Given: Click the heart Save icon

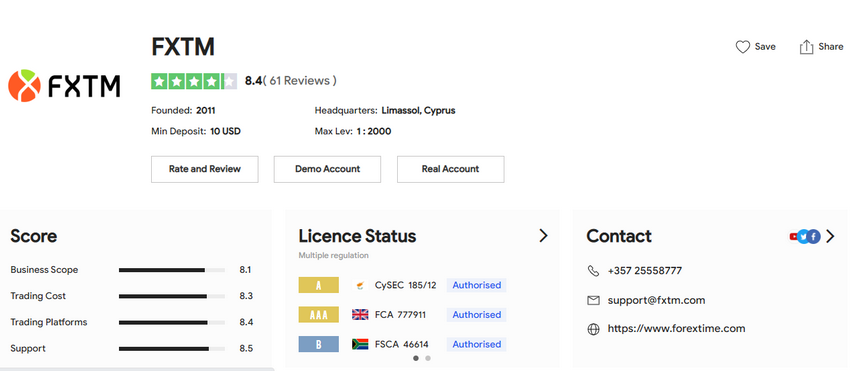Looking at the screenshot, I should tap(742, 47).
